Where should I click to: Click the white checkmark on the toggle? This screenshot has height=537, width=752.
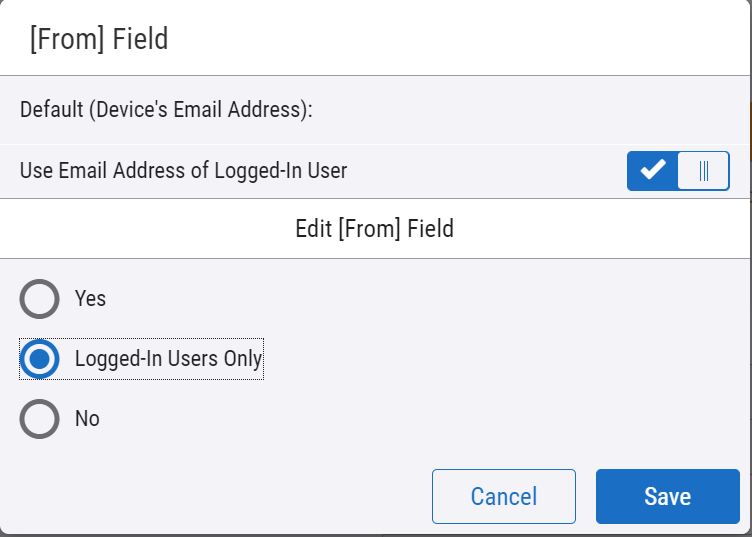tap(653, 171)
